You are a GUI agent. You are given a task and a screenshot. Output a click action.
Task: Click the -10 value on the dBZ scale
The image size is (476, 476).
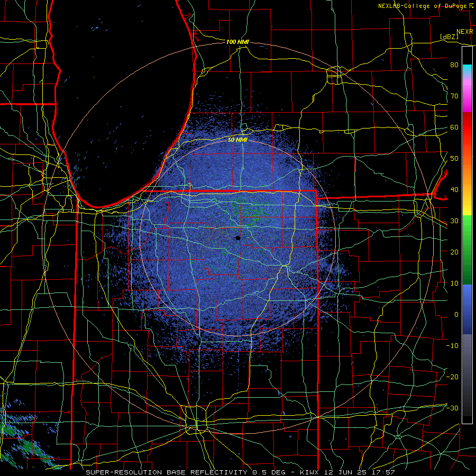[x=452, y=345]
